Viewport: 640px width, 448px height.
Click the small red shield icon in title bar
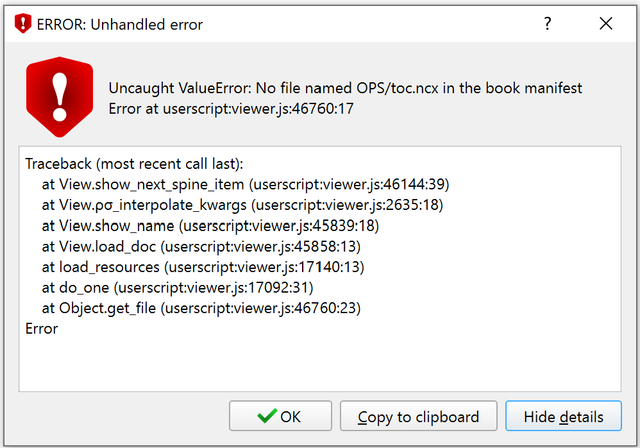tap(23, 24)
